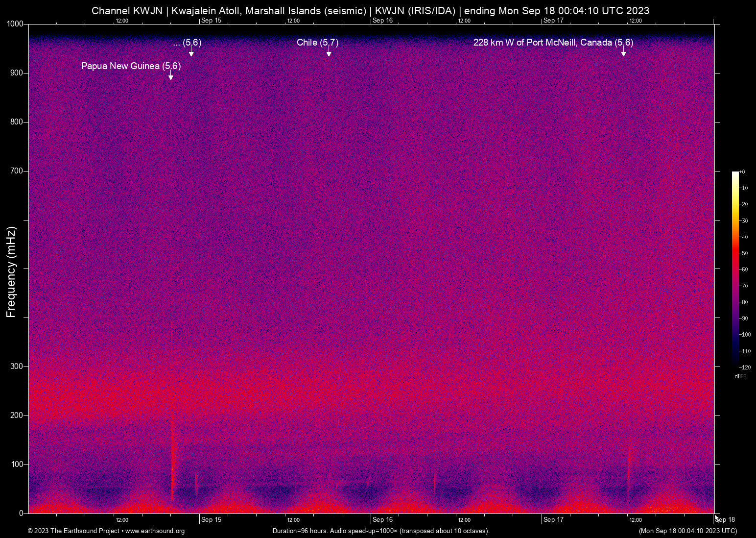Click the "... (5.6)" event marker arrow
756x538 pixels.
(x=190, y=51)
